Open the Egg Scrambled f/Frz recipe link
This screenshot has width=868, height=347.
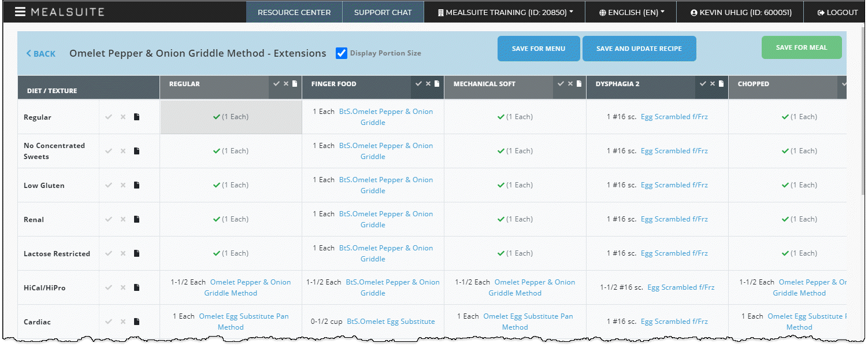[x=674, y=116]
